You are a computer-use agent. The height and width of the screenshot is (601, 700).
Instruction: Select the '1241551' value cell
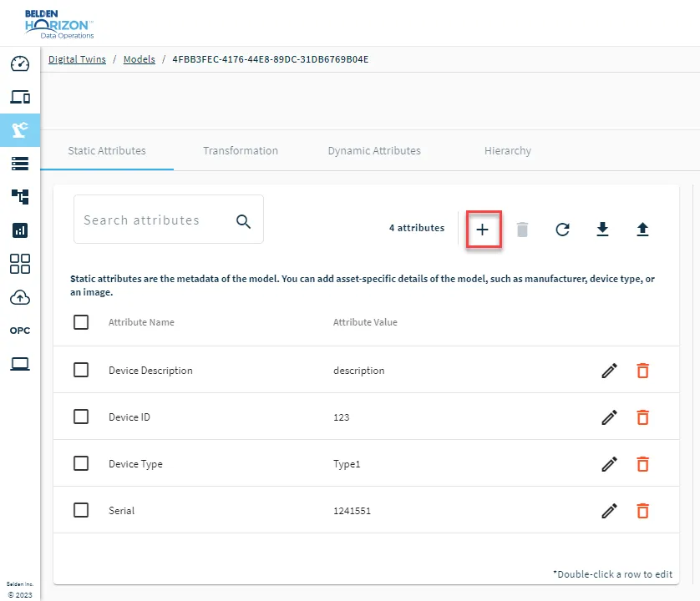coord(353,511)
